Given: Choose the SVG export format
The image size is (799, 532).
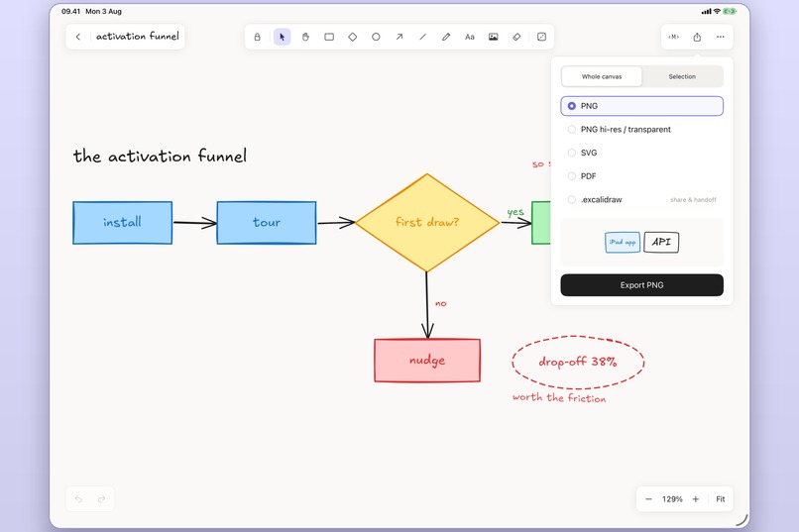Looking at the screenshot, I should click(x=642, y=153).
